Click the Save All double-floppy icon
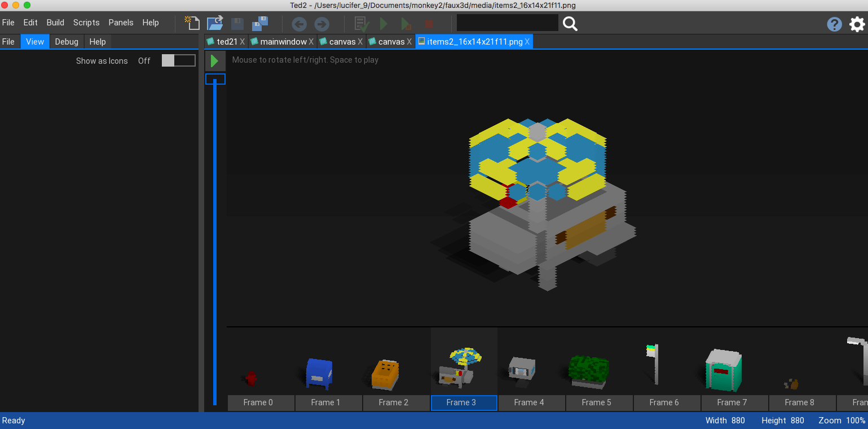The width and height of the screenshot is (868, 429). click(259, 23)
